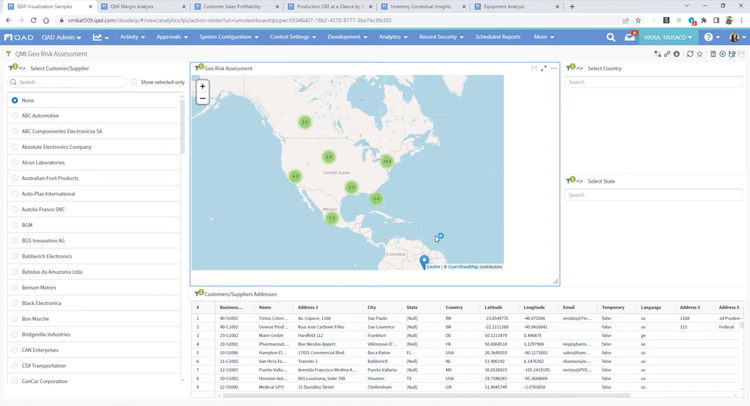The height and width of the screenshot is (406, 750).
Task: Select the Alcon Laboratories radio option
Action: tap(15, 162)
